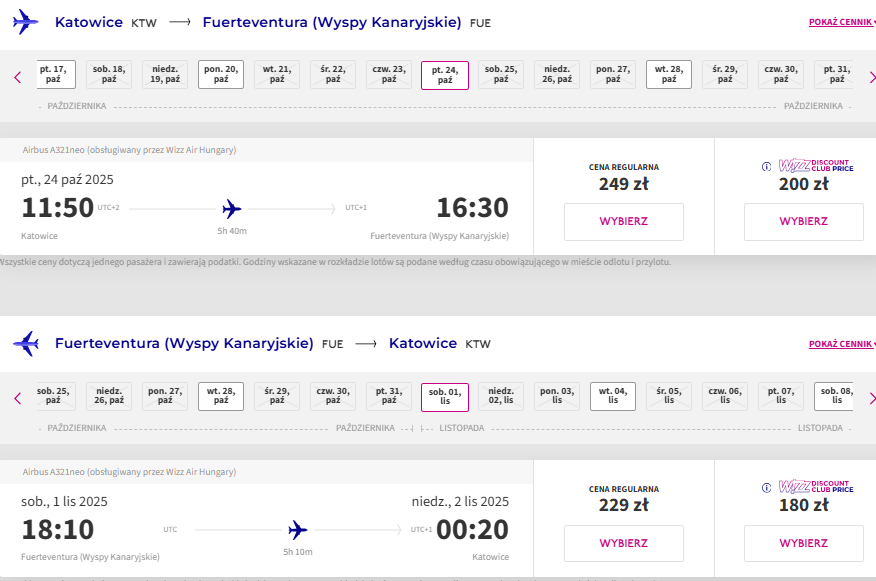The width and height of the screenshot is (876, 581).
Task: Choose the 200 zł Discount Club fare with WYBIERZ
Action: [x=803, y=222]
